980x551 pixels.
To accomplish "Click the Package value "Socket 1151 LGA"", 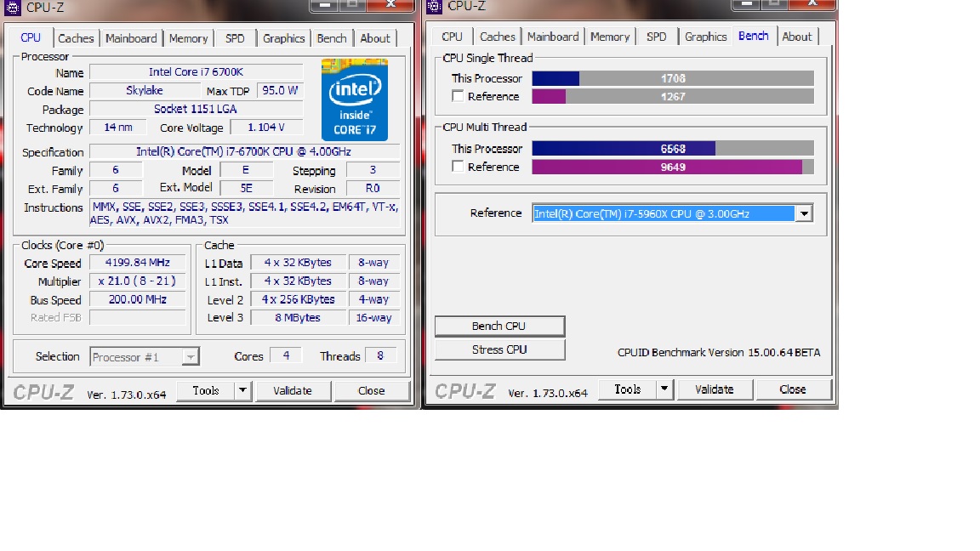I will (197, 109).
